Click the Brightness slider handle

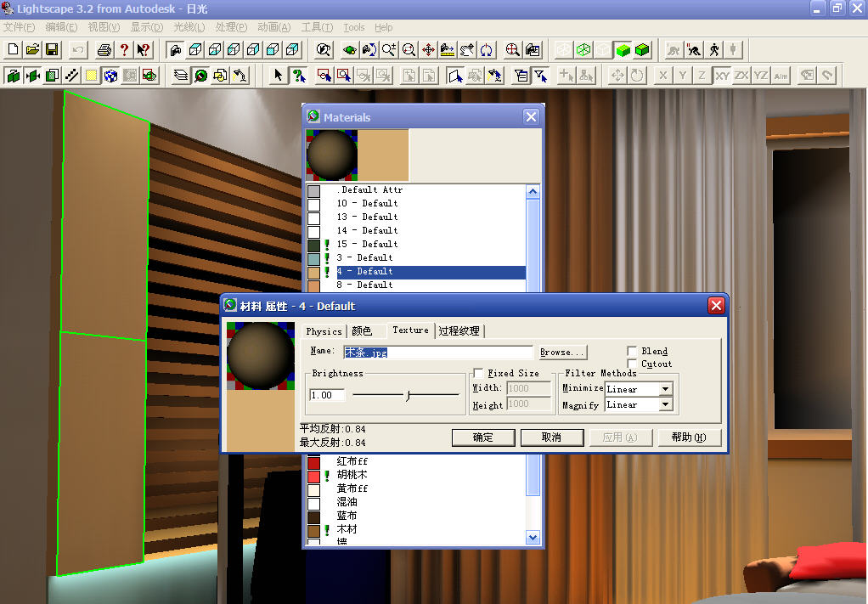click(x=408, y=395)
